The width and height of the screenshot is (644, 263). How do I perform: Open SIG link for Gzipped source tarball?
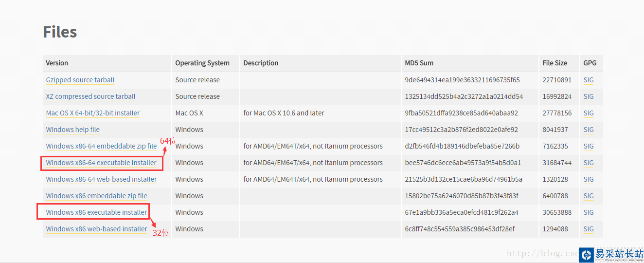(589, 80)
